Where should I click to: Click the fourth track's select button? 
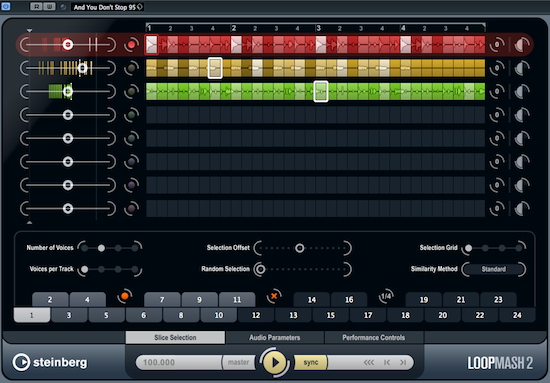click(x=131, y=115)
